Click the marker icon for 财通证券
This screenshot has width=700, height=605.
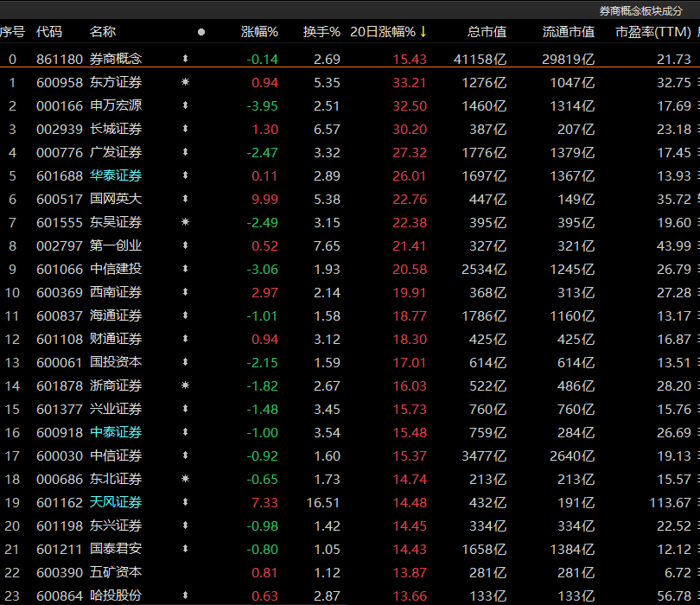185,339
